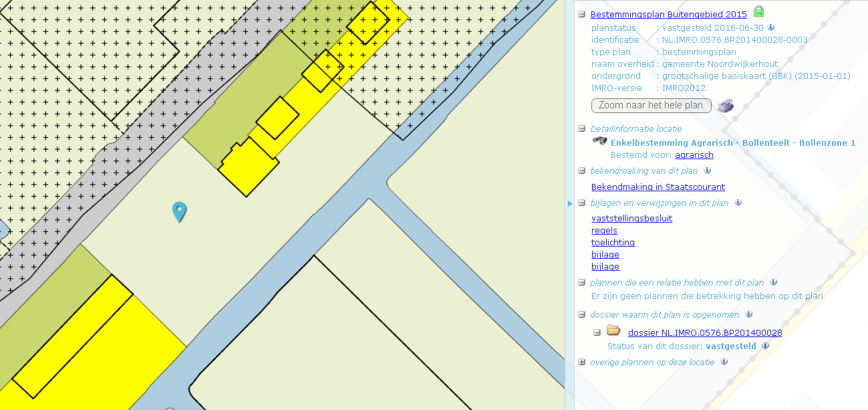Screen dimensions: 868x410
Task: Click the grootschalige basiskaart (GBK) (2015-01-01) text
Action: tap(756, 76)
